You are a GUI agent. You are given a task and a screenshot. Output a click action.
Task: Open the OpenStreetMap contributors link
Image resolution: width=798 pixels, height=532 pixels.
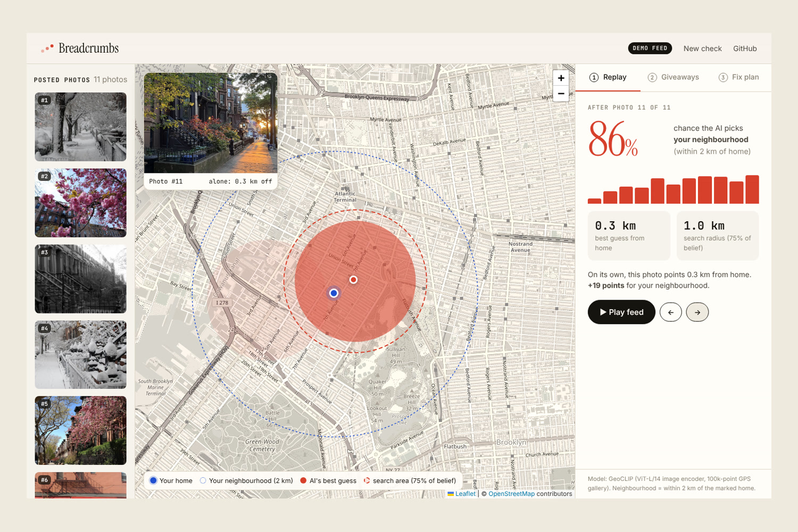(x=511, y=494)
